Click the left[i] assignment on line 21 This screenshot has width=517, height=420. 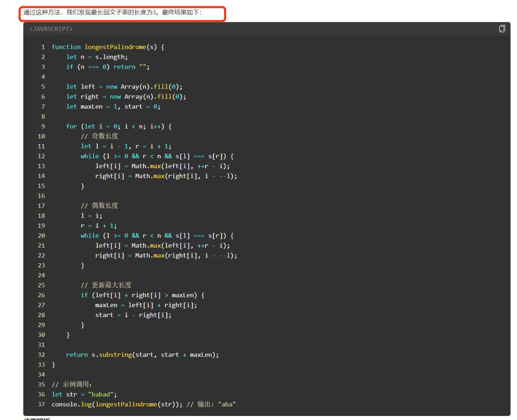[x=162, y=246]
